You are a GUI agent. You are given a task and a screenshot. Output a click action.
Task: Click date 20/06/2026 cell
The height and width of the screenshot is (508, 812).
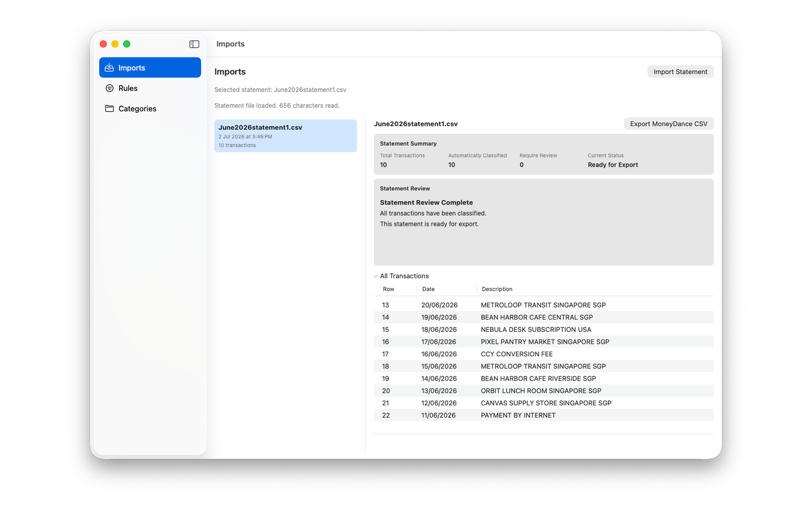pos(439,305)
